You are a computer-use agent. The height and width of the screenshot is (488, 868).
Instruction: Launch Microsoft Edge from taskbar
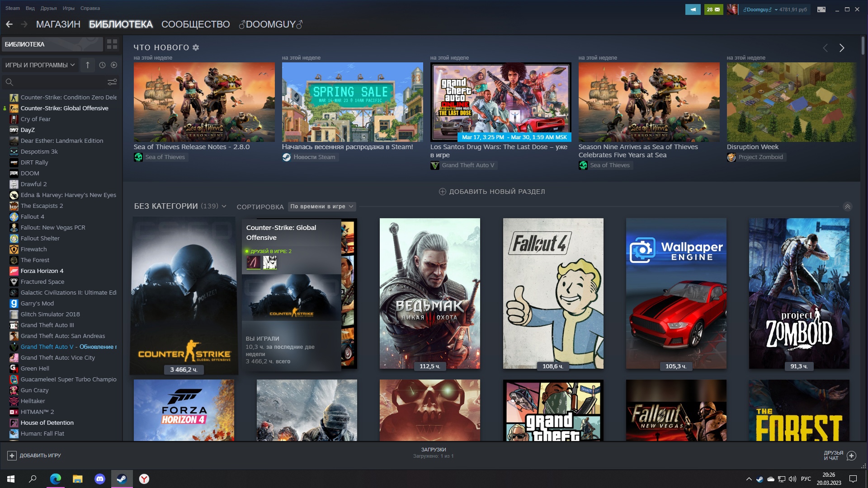[55, 479]
